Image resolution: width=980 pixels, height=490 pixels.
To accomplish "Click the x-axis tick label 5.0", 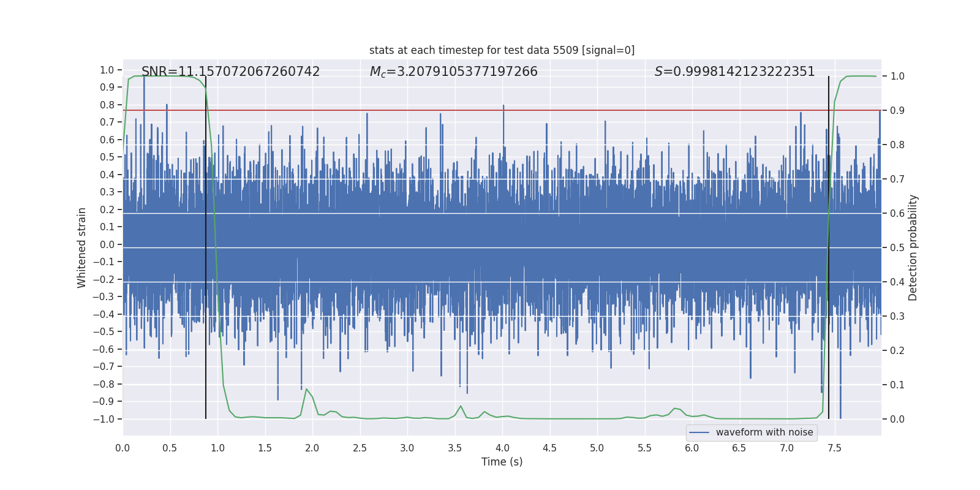I will [597, 448].
